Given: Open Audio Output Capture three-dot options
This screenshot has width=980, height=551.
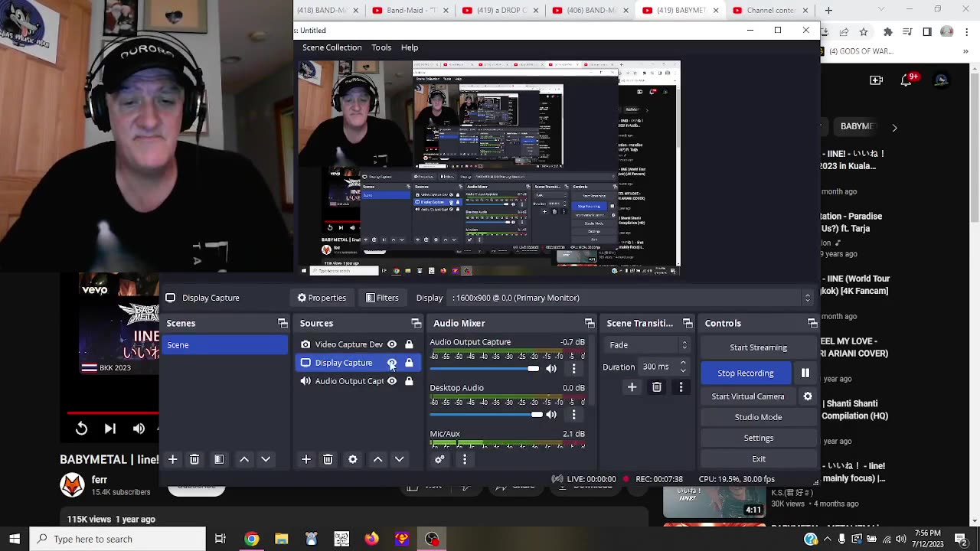Looking at the screenshot, I should [x=573, y=369].
